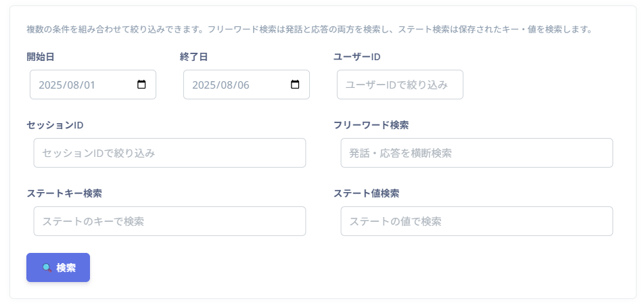Click the 終了日 field label
This screenshot has height=305, width=644.
pos(194,57)
